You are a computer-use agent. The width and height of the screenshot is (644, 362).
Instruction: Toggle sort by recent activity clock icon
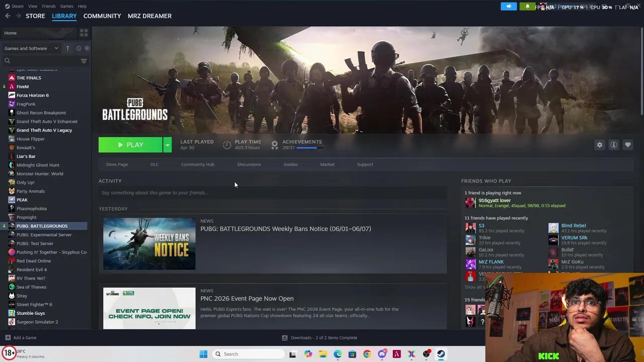(78, 48)
